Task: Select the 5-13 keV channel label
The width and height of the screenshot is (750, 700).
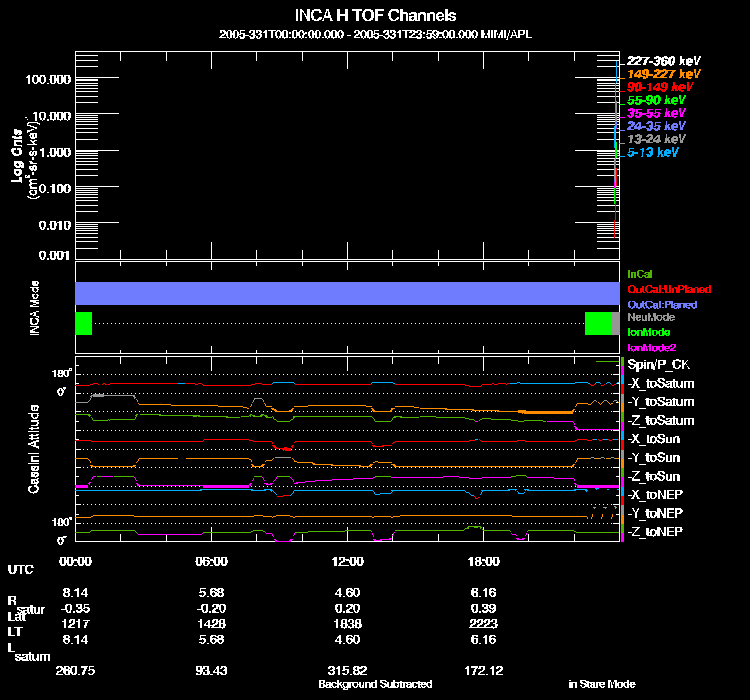Action: [653, 153]
